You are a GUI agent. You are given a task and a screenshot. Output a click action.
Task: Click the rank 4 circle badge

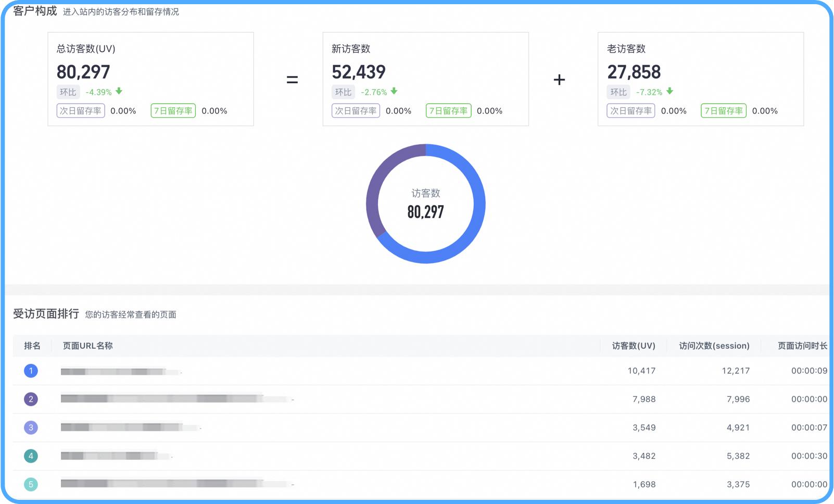pyautogui.click(x=31, y=456)
